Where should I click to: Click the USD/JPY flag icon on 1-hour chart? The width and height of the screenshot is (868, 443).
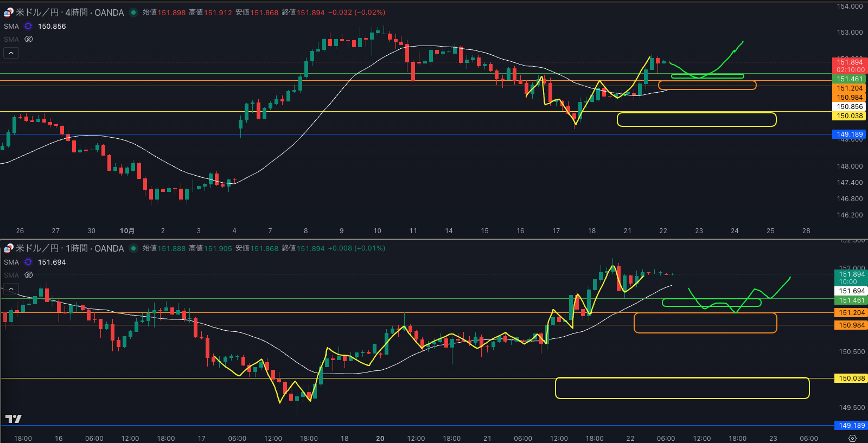point(8,248)
